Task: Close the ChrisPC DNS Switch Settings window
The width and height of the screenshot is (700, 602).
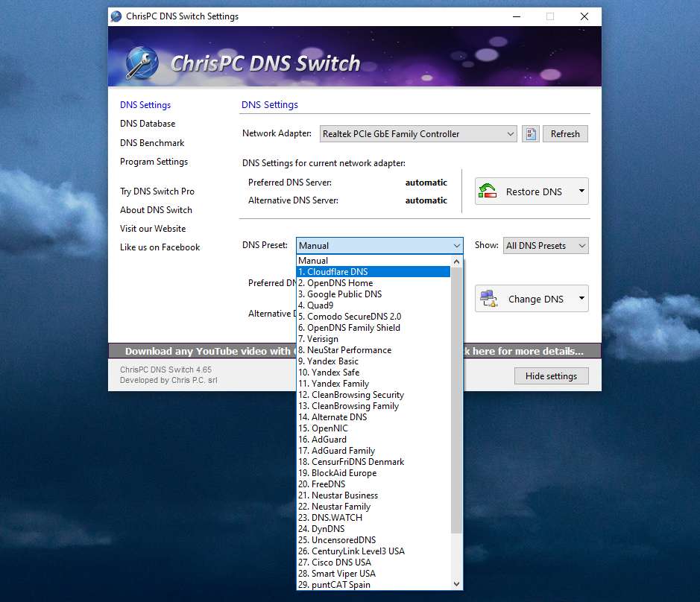Action: 584,16
